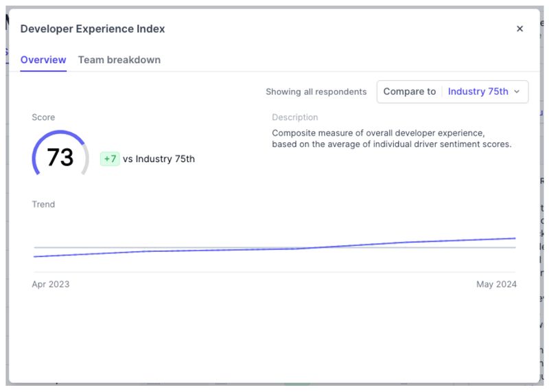Viewport: 549px width, 392px height.
Task: Click the score number 73
Action: pos(60,158)
